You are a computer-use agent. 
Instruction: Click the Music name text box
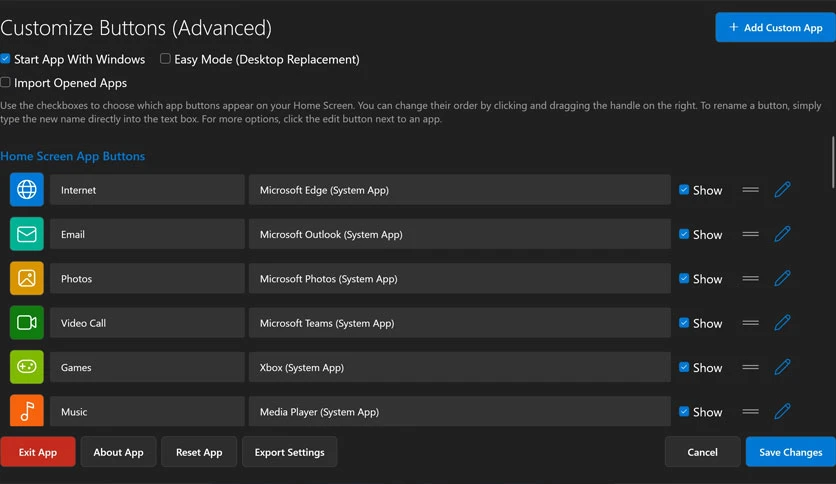click(147, 411)
